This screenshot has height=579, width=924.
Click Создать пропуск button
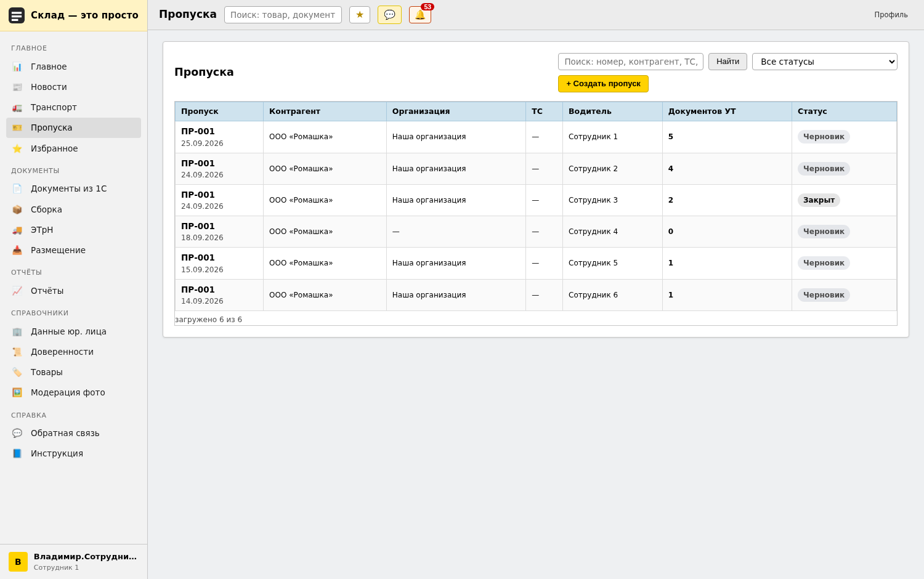pos(603,84)
